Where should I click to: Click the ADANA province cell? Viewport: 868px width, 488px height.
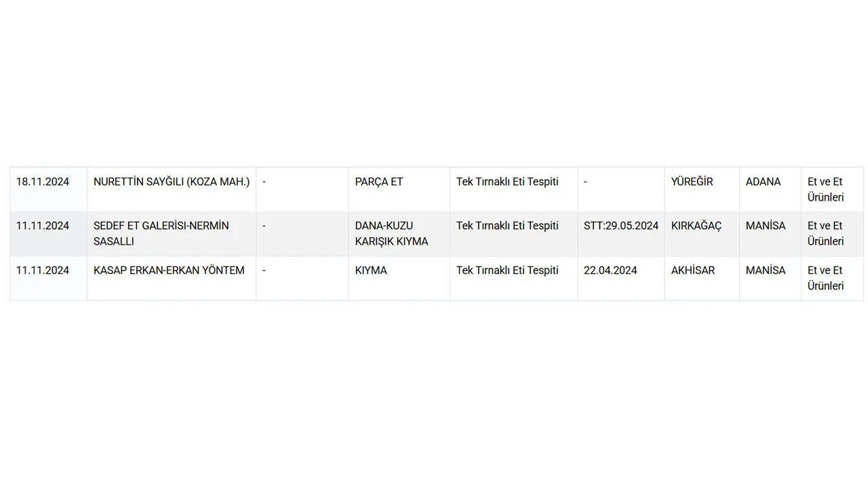(763, 182)
